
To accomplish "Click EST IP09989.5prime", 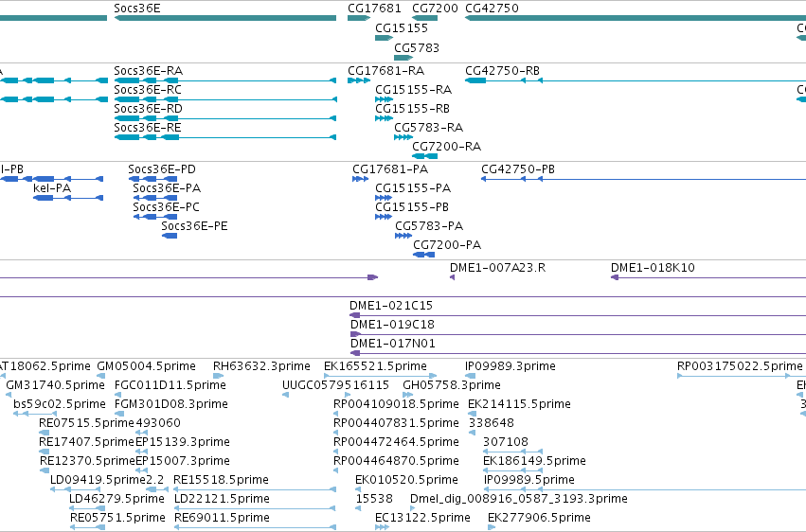I will 529,481.
